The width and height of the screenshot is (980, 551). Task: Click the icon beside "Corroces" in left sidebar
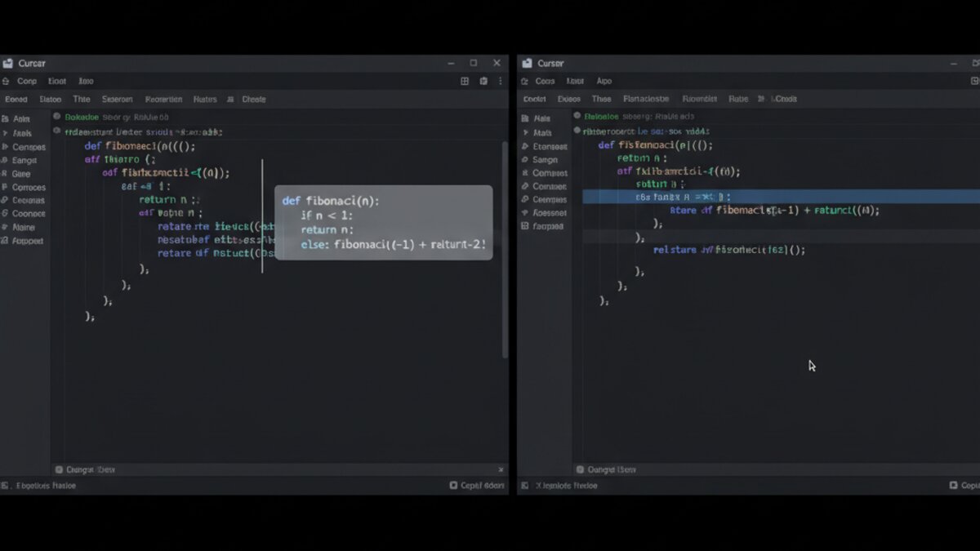(x=5, y=187)
